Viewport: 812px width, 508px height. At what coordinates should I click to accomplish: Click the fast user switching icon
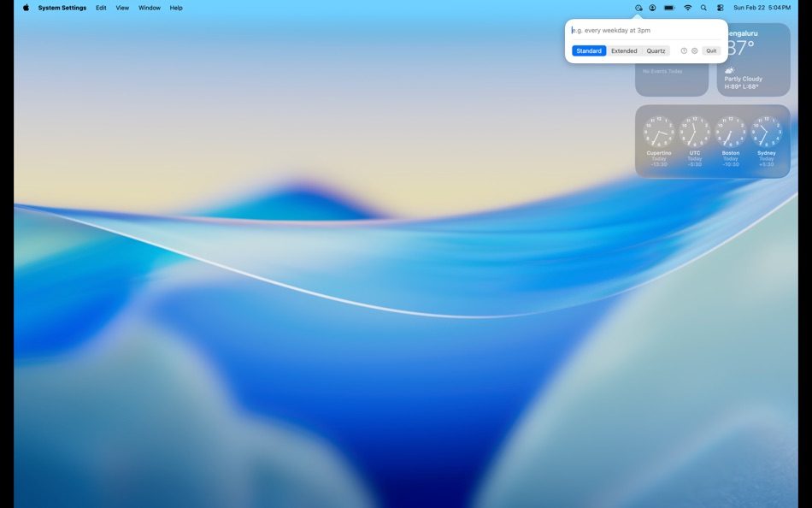point(652,7)
